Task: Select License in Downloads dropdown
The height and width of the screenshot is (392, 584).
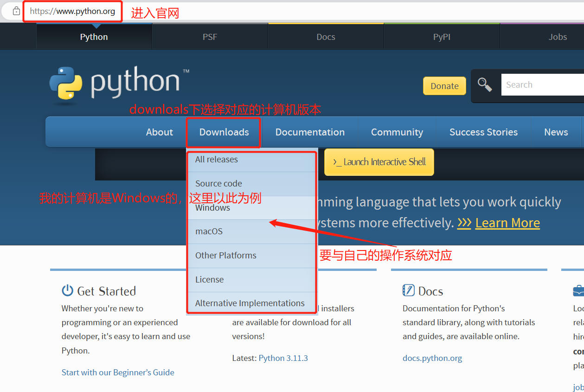Action: point(252,280)
